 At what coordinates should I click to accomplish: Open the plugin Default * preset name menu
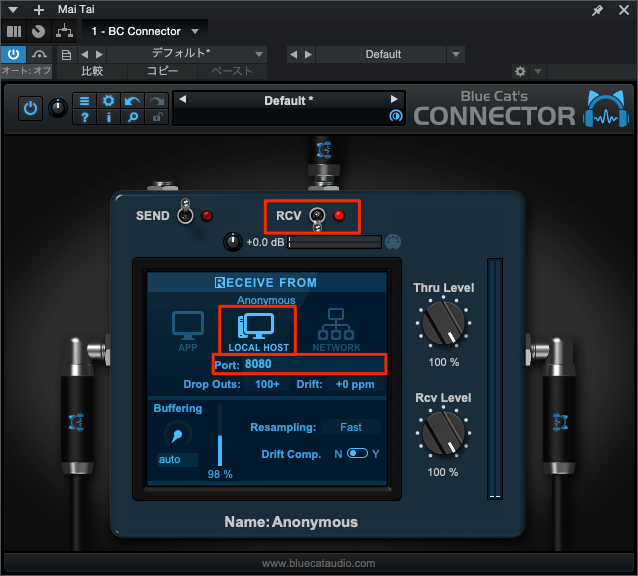point(288,100)
